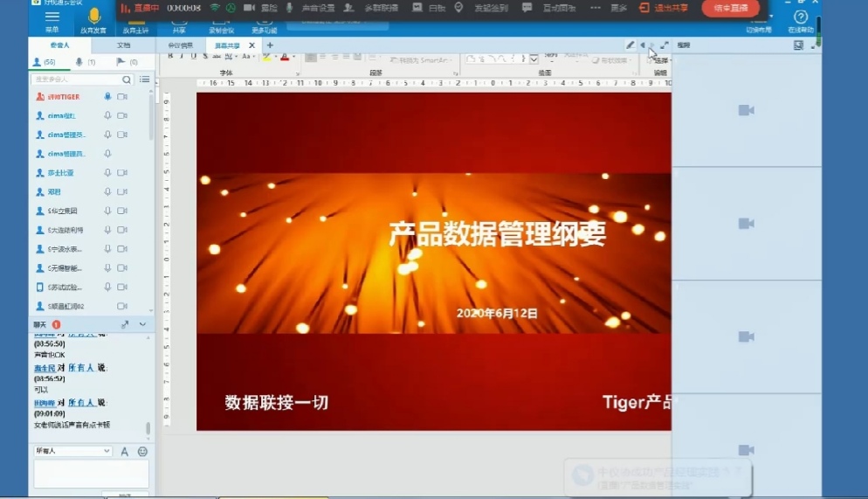Go to previous page arrow above slide
The height and width of the screenshot is (499, 868).
tap(642, 45)
